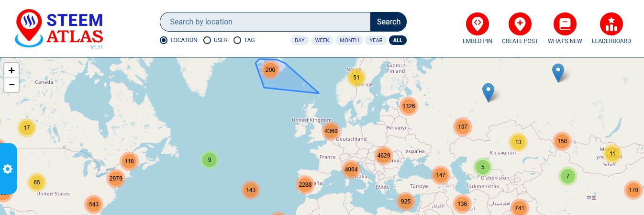Open cluster marker 741
The image size is (644, 215).
click(520, 208)
